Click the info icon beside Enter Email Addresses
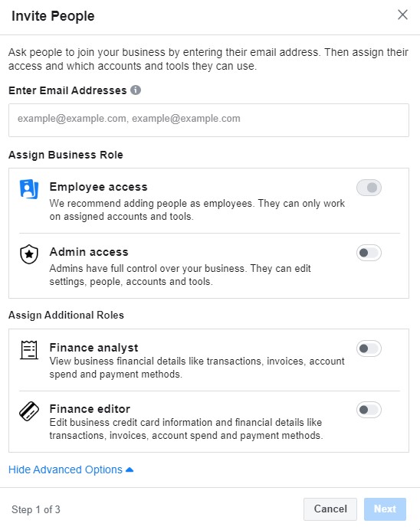 pos(136,90)
